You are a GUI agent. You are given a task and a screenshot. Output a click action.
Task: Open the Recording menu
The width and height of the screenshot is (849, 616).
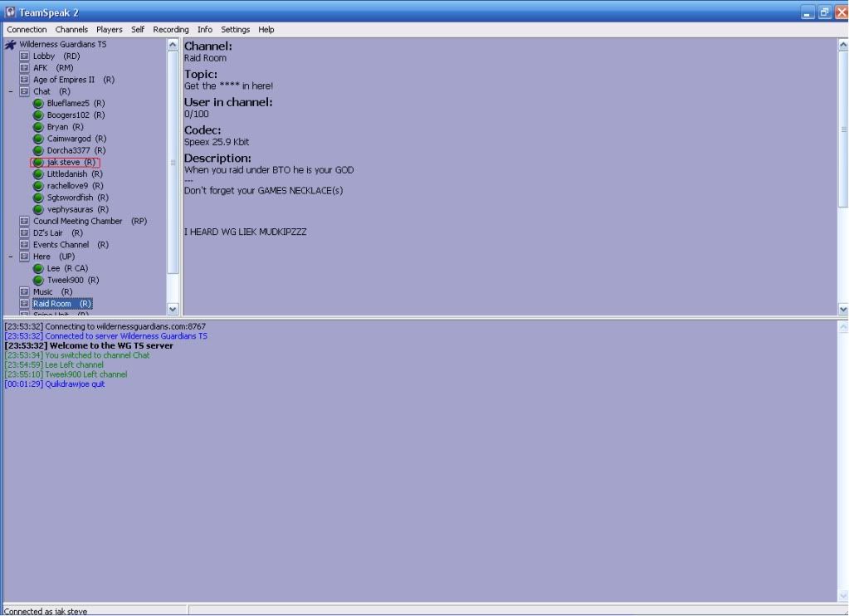171,29
